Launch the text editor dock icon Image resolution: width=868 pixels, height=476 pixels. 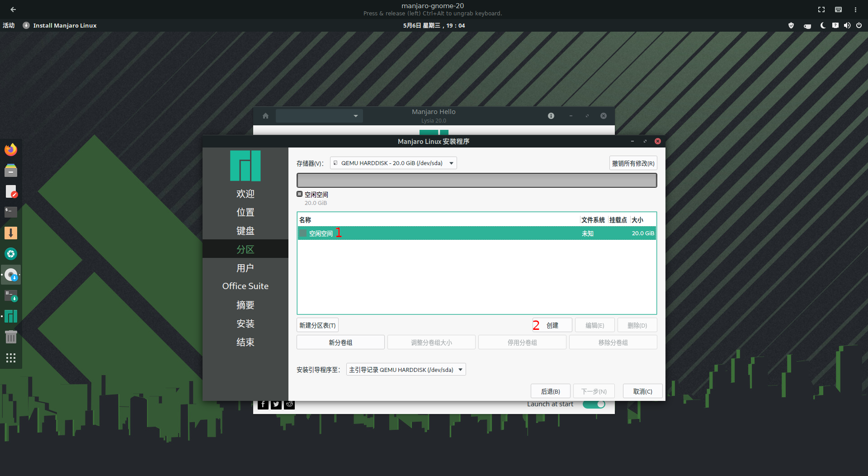coord(11,191)
